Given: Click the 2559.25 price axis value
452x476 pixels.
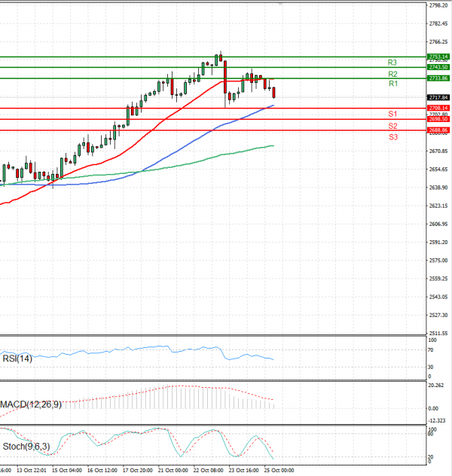Looking at the screenshot, I should point(438,279).
